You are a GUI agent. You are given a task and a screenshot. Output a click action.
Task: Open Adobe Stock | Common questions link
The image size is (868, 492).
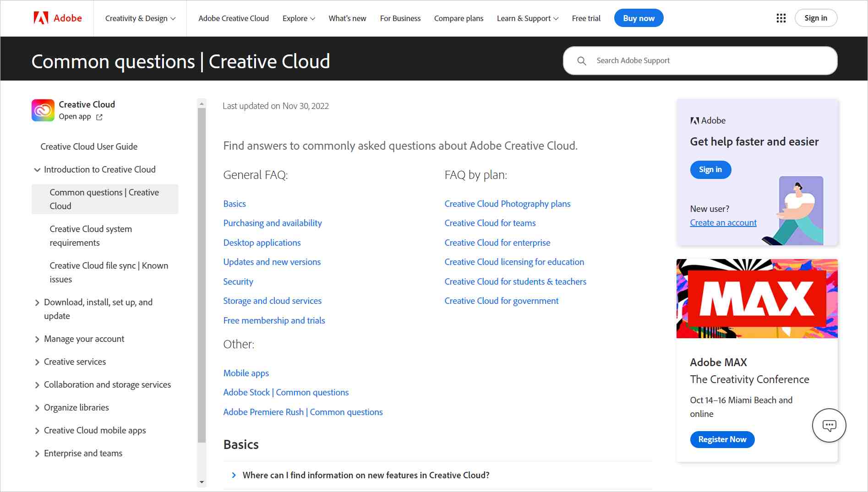pyautogui.click(x=286, y=392)
